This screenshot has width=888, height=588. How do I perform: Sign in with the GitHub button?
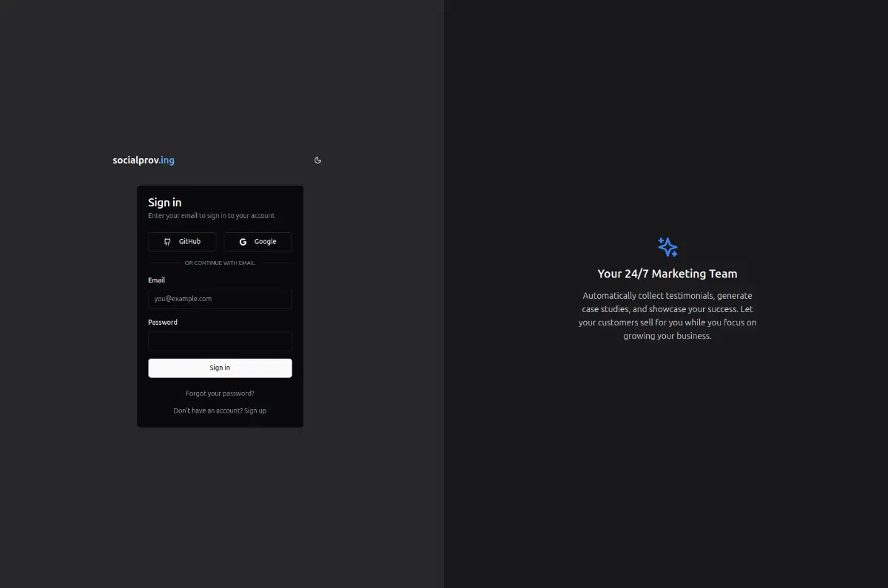182,242
